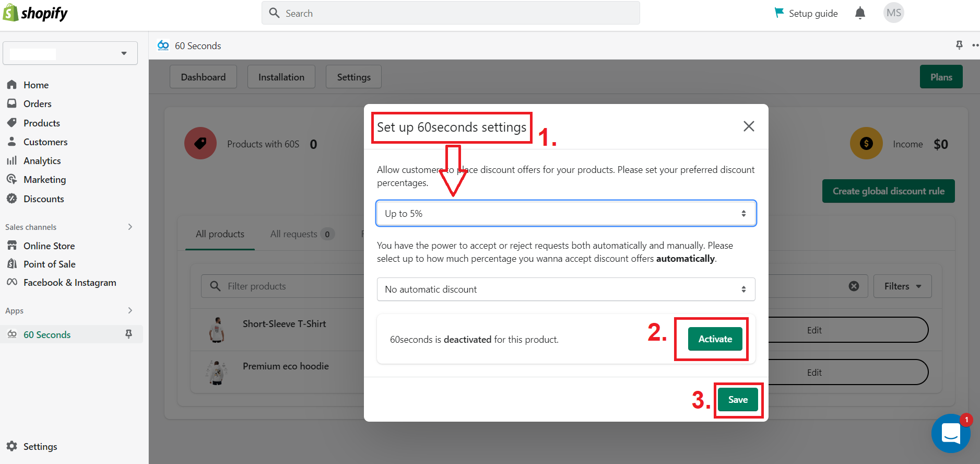
Task: Click the Activate button
Action: [715, 339]
